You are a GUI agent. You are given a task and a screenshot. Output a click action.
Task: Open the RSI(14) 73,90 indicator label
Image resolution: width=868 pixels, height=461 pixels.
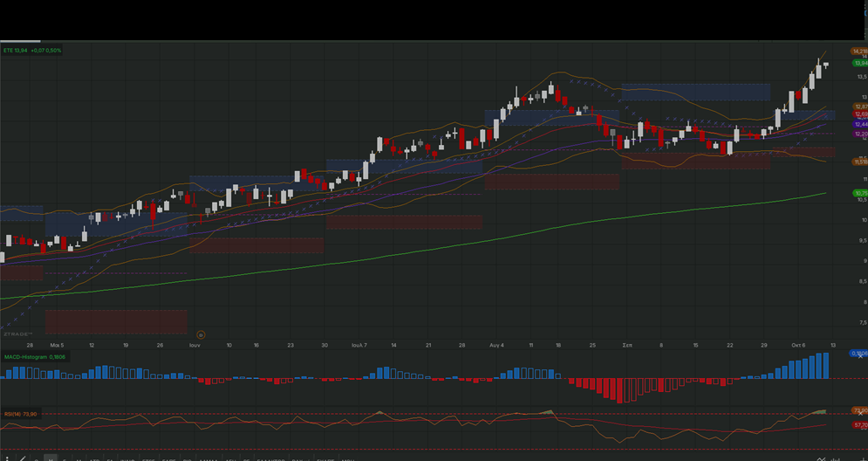pyautogui.click(x=20, y=414)
